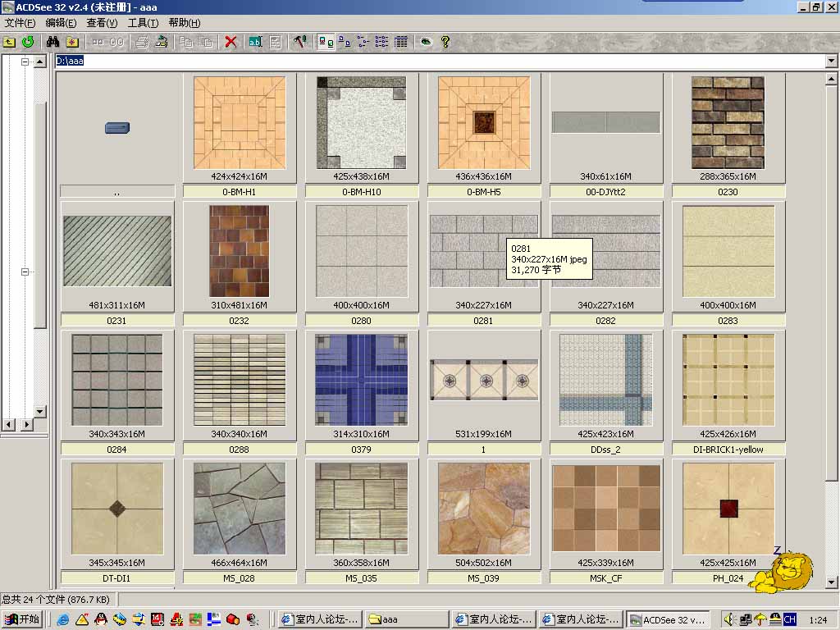Open options with the hammer icon

click(299, 42)
